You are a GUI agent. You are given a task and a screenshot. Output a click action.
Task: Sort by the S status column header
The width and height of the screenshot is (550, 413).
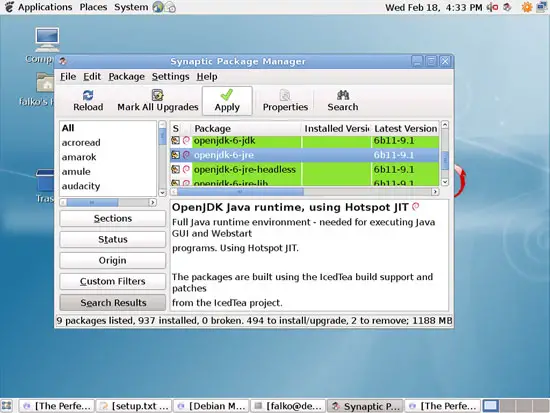pos(176,128)
